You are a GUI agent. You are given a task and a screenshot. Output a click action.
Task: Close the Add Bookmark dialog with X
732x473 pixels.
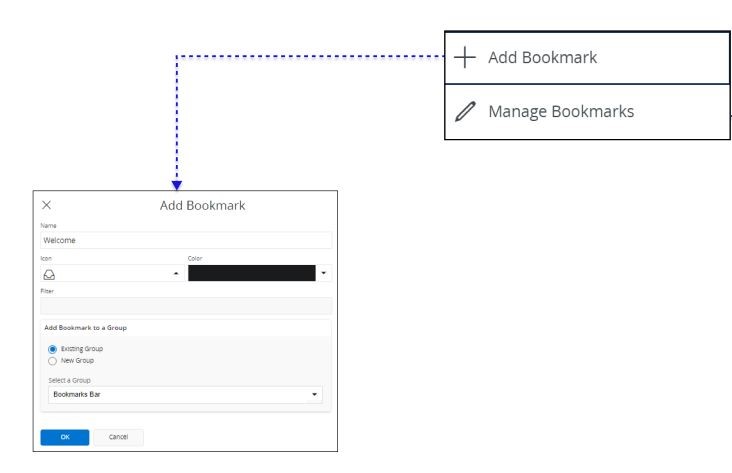coord(47,205)
